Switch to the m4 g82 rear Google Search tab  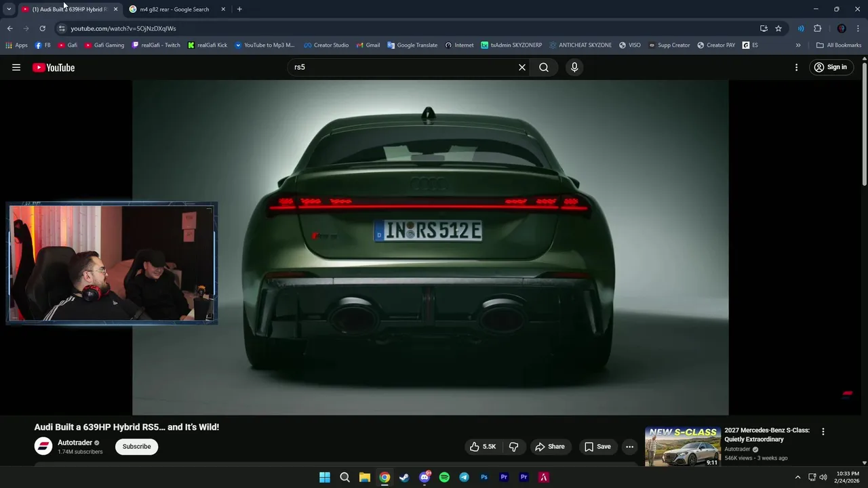click(x=174, y=9)
